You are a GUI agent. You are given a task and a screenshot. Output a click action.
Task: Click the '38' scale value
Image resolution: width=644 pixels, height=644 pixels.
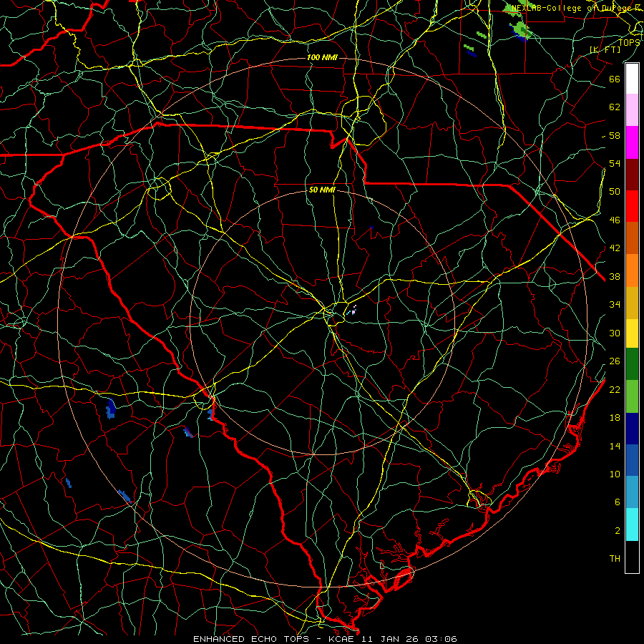tap(615, 276)
